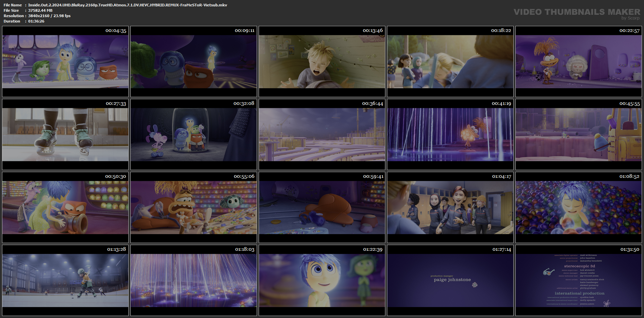Click the 01:04:17 timestamp label

click(x=502, y=176)
